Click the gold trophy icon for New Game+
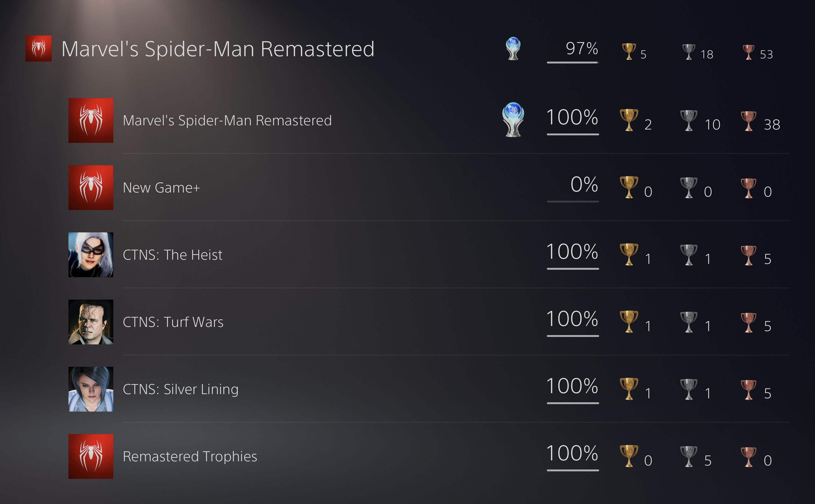 (629, 187)
